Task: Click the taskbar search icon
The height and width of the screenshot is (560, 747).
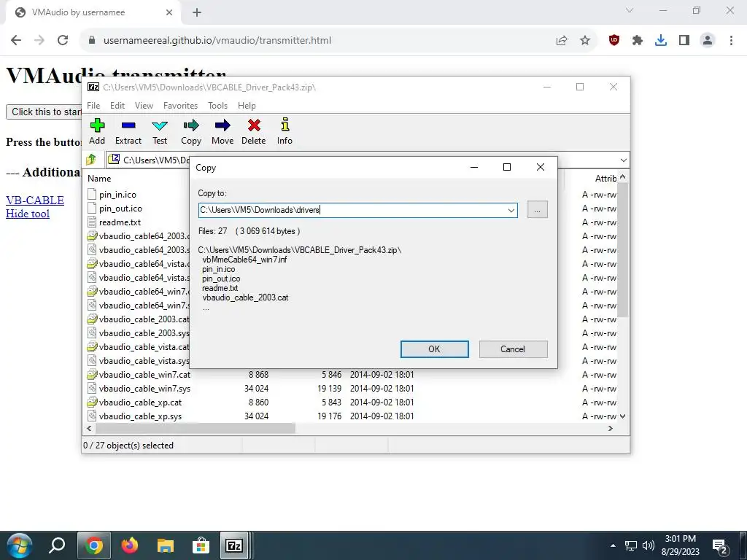Action: (x=57, y=545)
